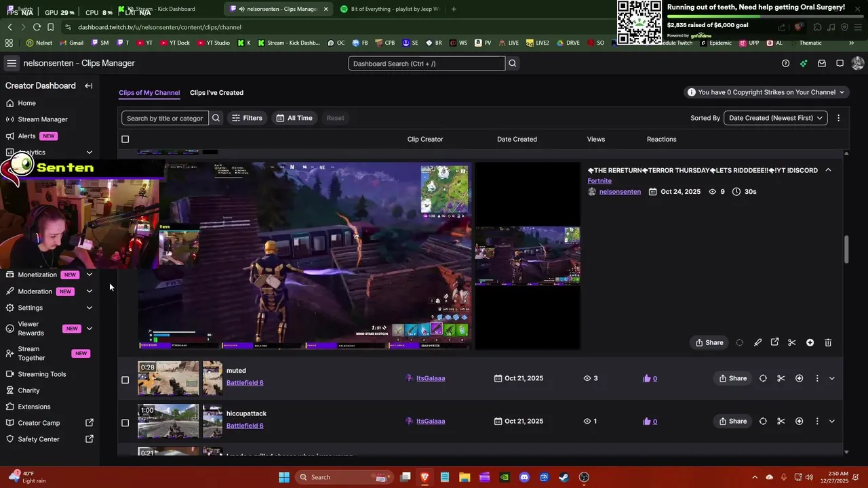The height and width of the screenshot is (488, 868).
Task: Expand the Settings sidebar section
Action: [89, 308]
